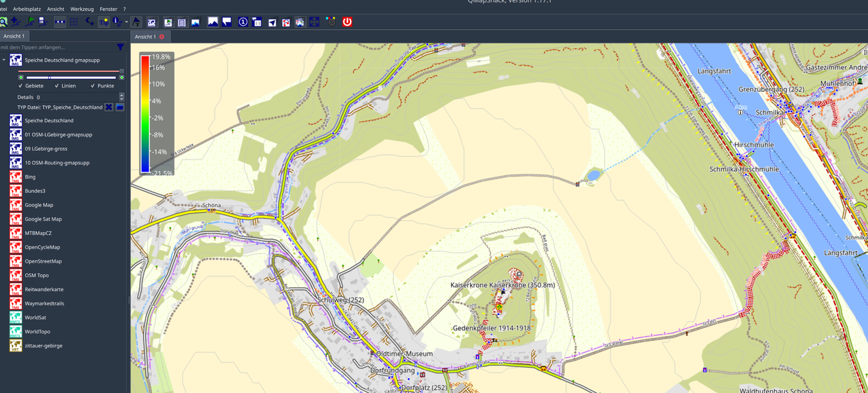Click the pink opacity slider handle
Image resolution: width=868 pixels, height=393 pixels.
click(x=121, y=71)
